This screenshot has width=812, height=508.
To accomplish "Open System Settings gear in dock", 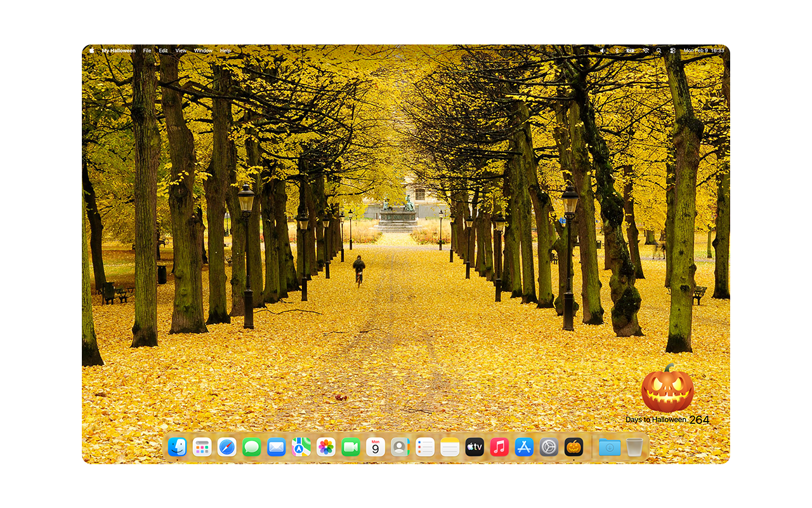I will (549, 447).
